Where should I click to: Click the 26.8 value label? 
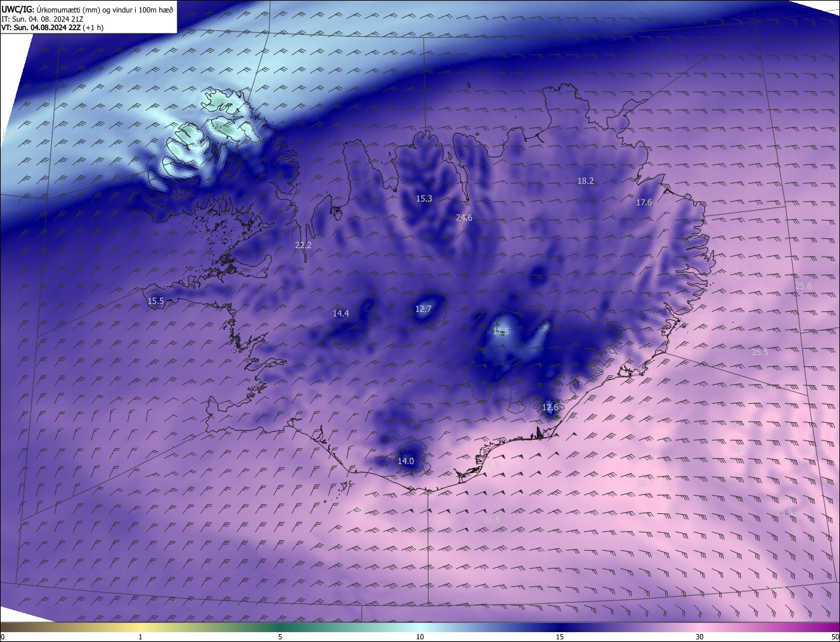point(492,519)
